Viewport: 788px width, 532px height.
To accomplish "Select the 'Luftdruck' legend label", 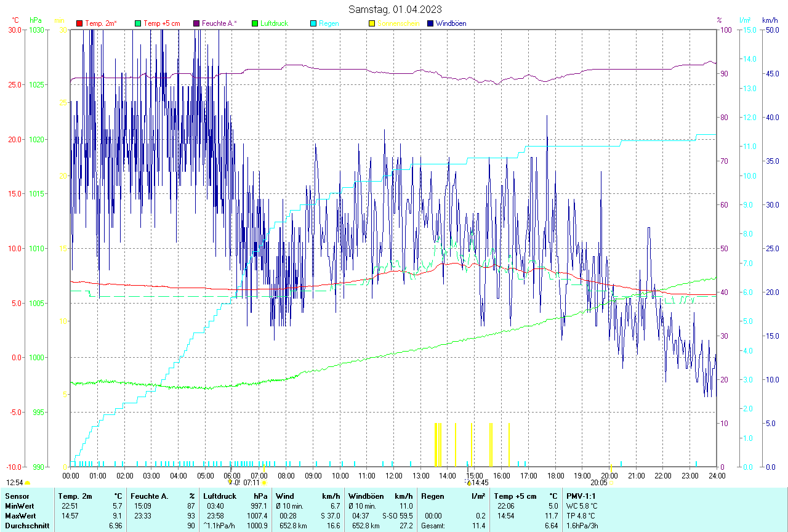I will click(x=275, y=23).
